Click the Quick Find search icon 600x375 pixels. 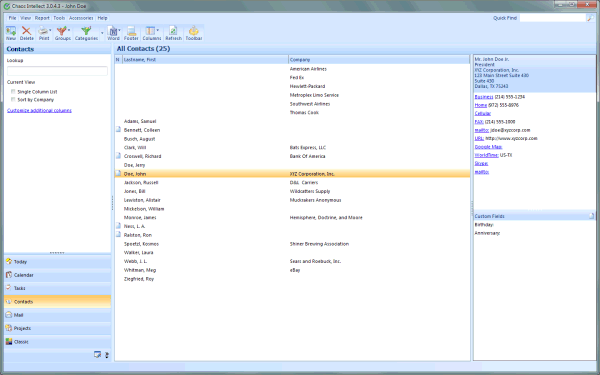[590, 18]
